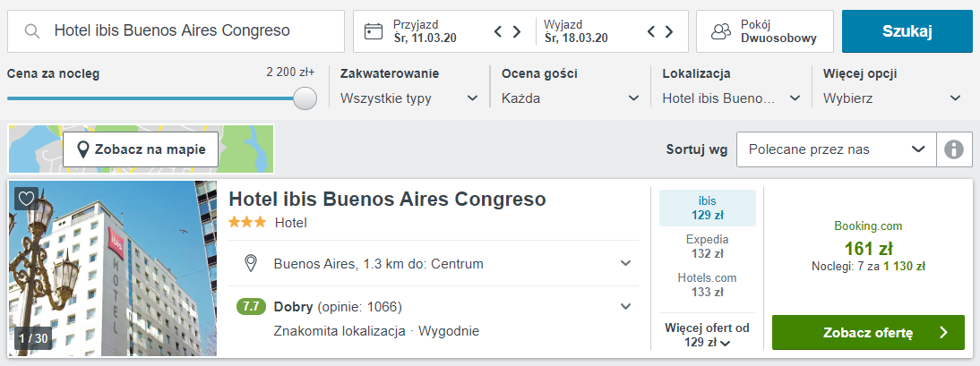Open the Ocena gości dropdown
The height and width of the screenshot is (366, 980).
(570, 98)
